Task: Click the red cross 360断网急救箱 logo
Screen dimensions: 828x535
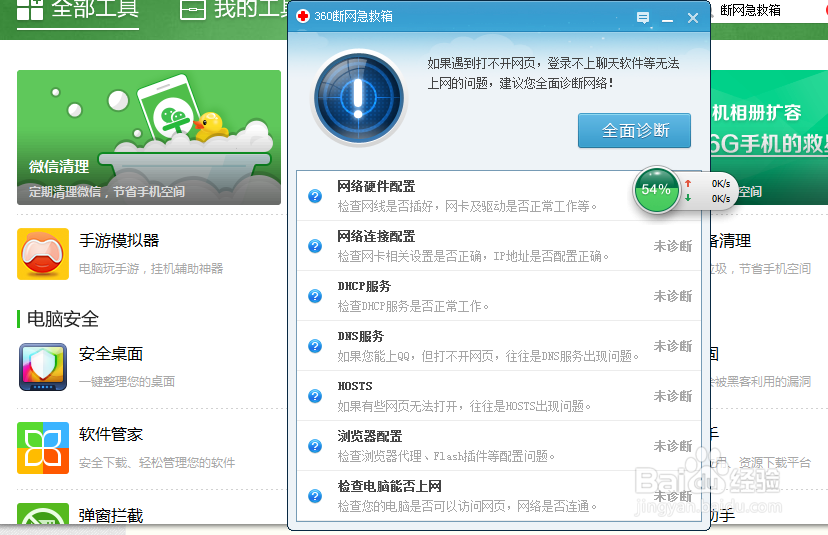Action: pyautogui.click(x=303, y=16)
